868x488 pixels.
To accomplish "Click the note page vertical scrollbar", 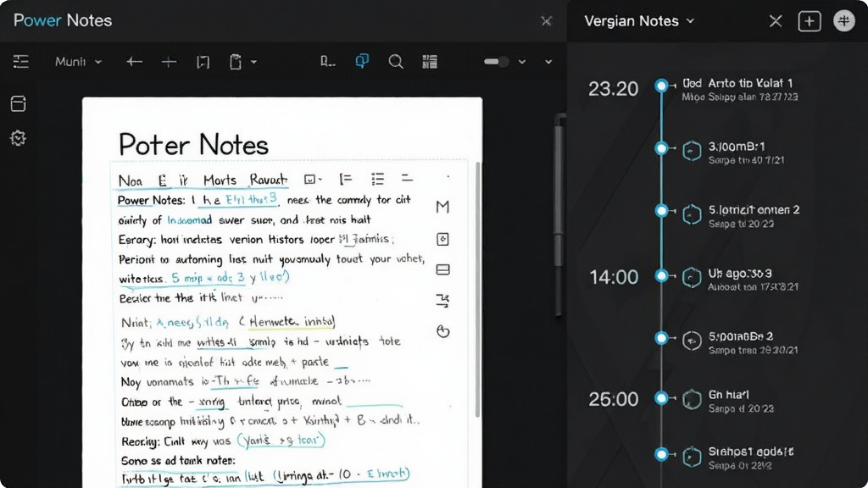I will point(478,290).
